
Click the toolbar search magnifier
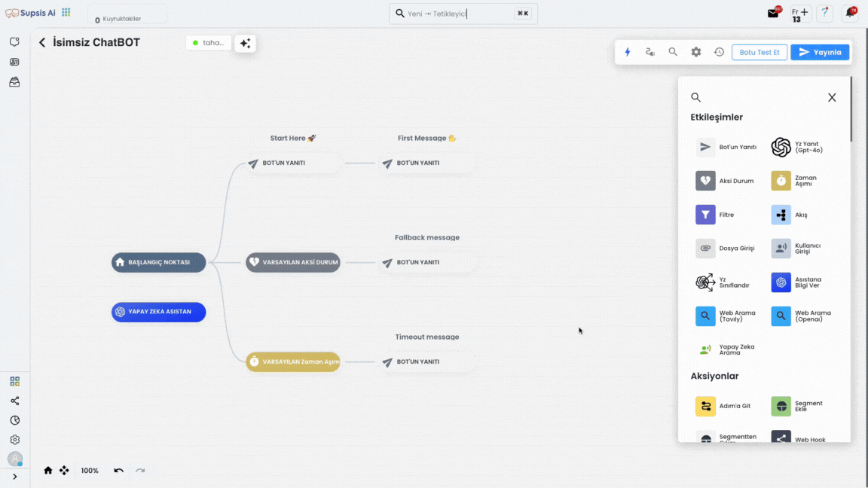[x=673, y=52]
